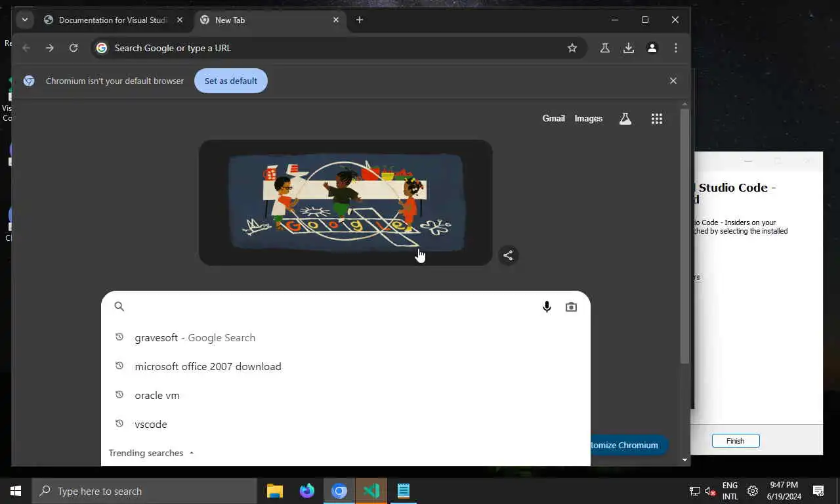Image resolution: width=840 pixels, height=504 pixels.
Task: Search by image with camera icon
Action: pyautogui.click(x=571, y=306)
